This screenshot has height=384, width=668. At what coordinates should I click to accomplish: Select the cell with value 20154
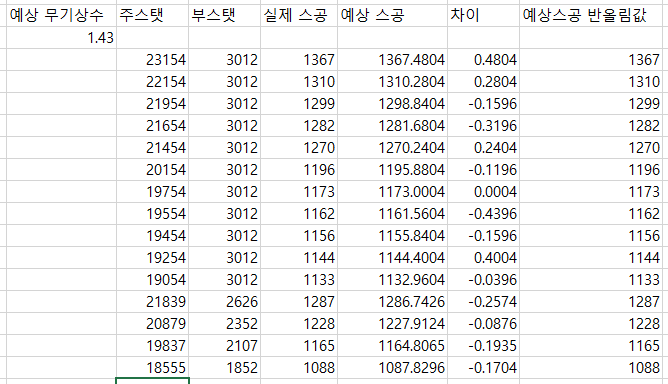(153, 170)
